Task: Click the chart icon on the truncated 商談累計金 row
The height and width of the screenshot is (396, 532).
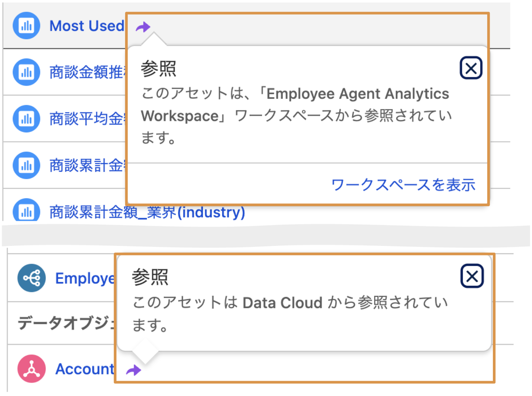Action: (26, 165)
